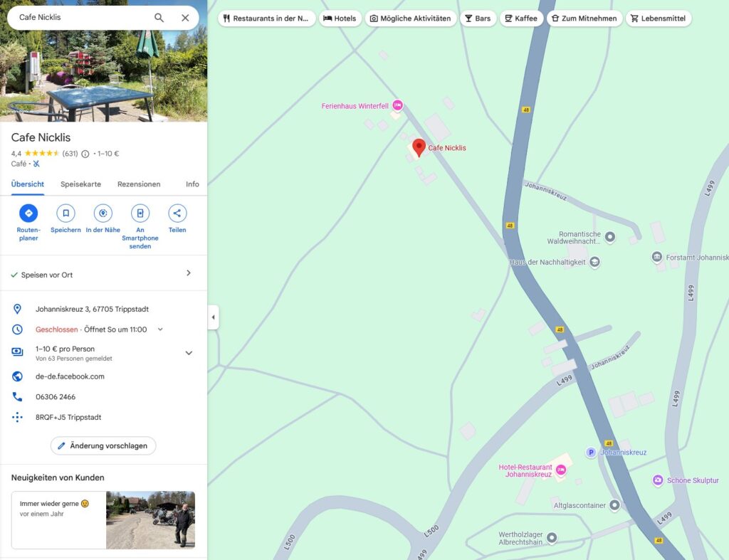729x560 pixels.
Task: Select Haus der Nachhaltigkeit map marker
Action: 594,262
